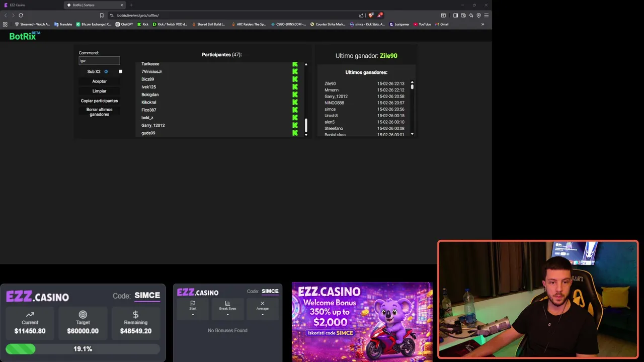Click the Break Even chart icon
The width and height of the screenshot is (644, 362).
tap(227, 303)
